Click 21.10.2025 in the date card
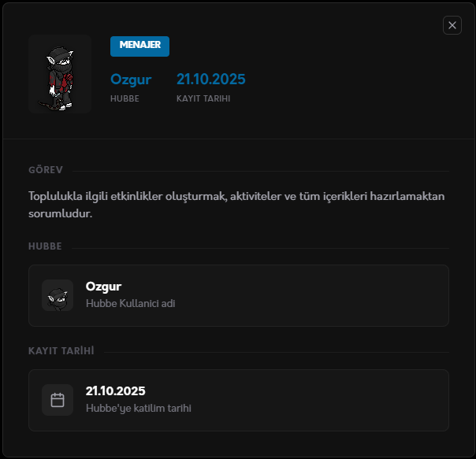The width and height of the screenshot is (476, 459). click(115, 391)
